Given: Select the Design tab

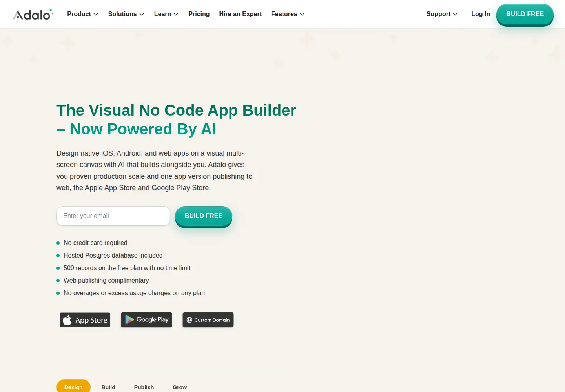Looking at the screenshot, I should pyautogui.click(x=73, y=387).
